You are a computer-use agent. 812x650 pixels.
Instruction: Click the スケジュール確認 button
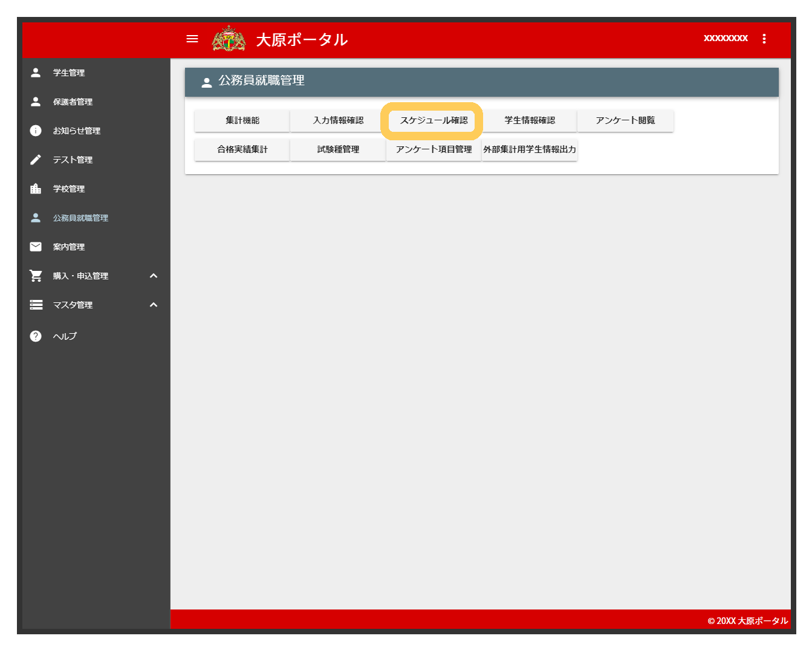tap(434, 120)
